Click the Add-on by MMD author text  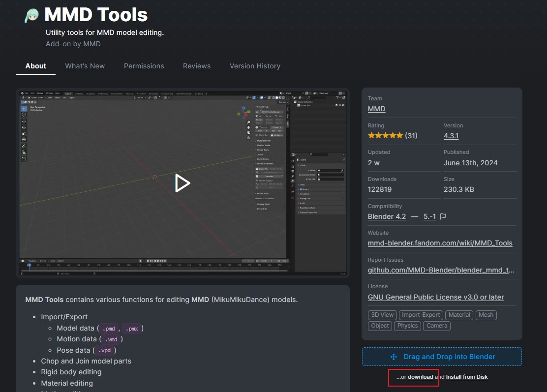click(73, 44)
